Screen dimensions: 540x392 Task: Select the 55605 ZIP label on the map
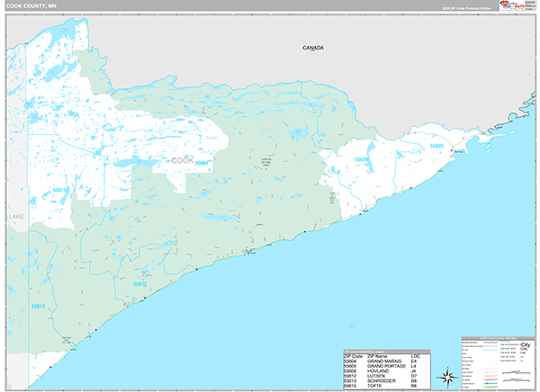436,145
